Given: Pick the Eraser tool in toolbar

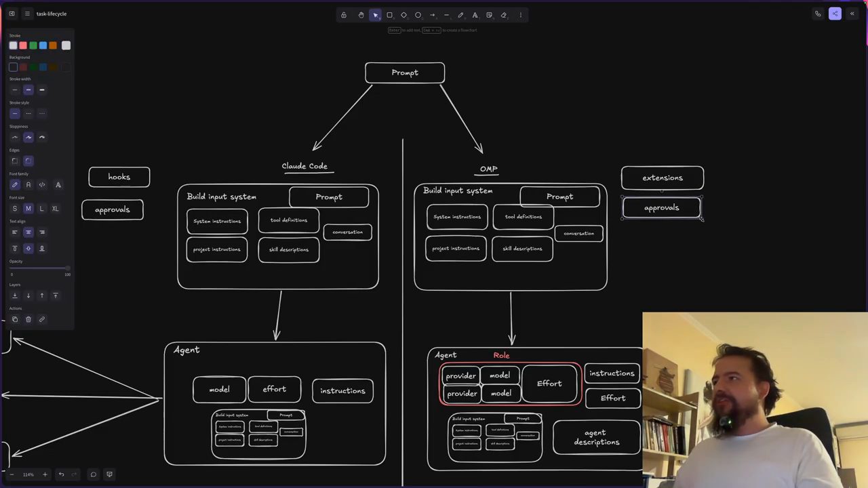Looking at the screenshot, I should coord(503,15).
